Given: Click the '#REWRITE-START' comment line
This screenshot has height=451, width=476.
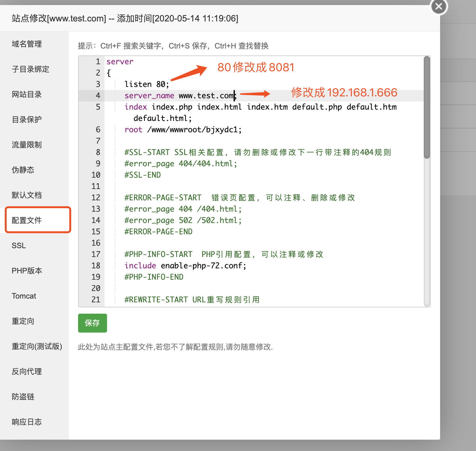Looking at the screenshot, I should tap(192, 300).
